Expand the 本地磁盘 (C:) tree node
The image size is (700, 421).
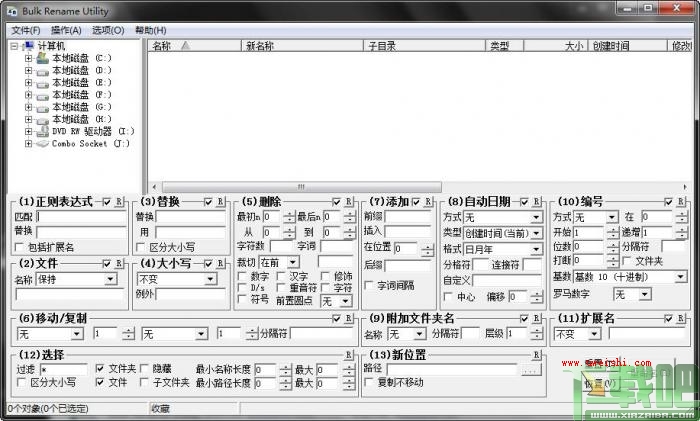pos(29,58)
